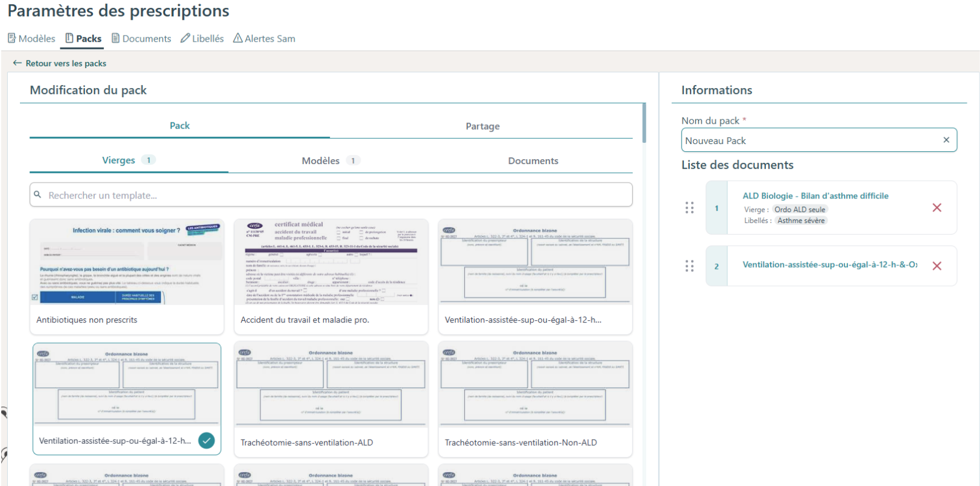Open Ventilation-assistée entry in Liste des documents
The width and height of the screenshot is (980, 486).
[x=830, y=265]
